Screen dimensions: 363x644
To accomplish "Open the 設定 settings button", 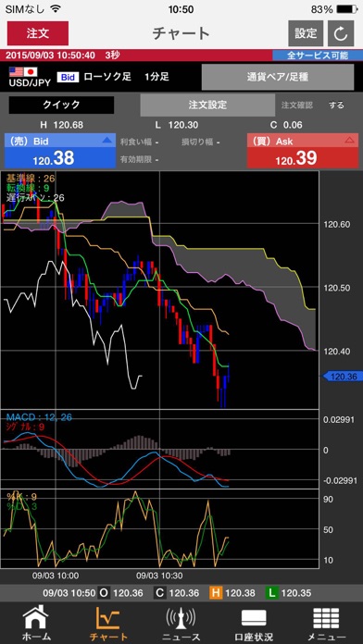I will [x=306, y=33].
